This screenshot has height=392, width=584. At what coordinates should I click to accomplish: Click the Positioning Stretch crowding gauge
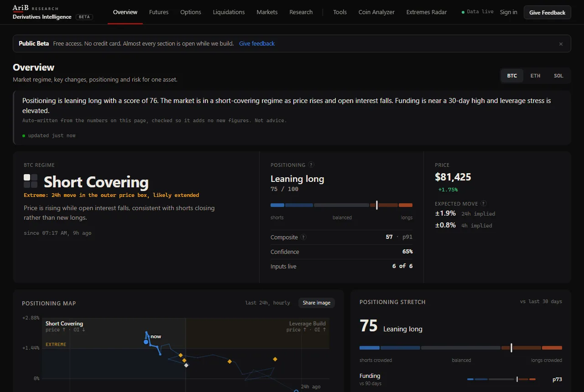(x=461, y=348)
